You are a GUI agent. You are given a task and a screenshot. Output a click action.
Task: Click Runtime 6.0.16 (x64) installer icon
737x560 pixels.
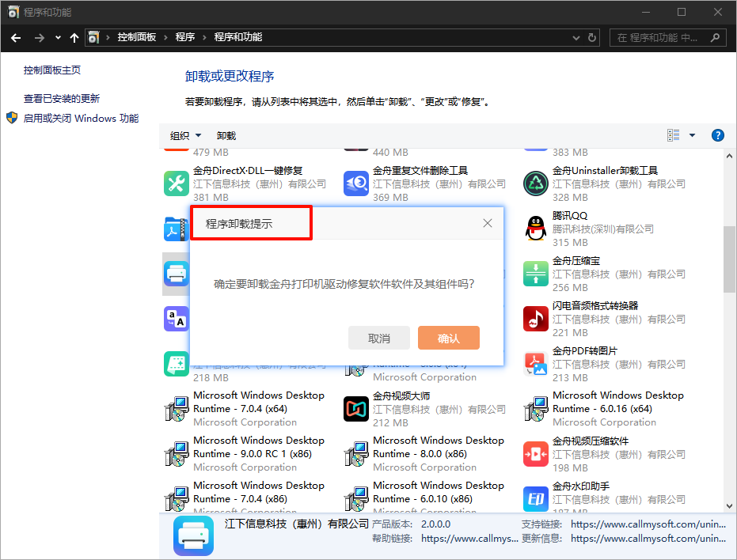click(536, 409)
